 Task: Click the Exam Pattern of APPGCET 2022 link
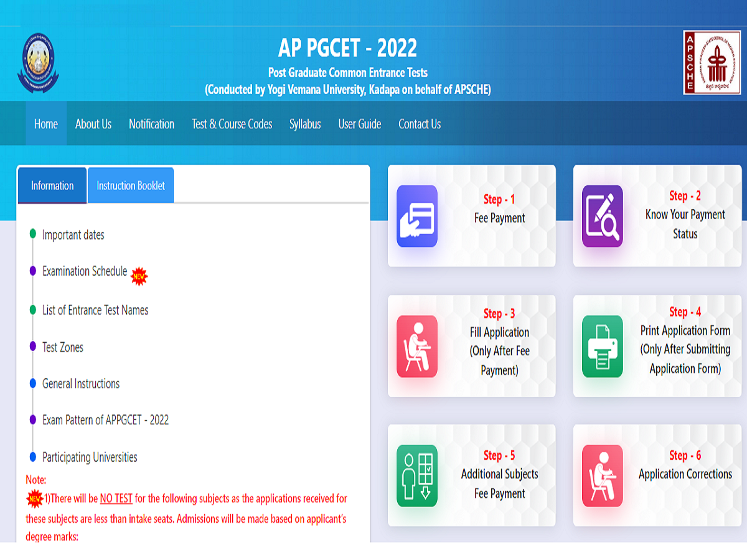(105, 419)
